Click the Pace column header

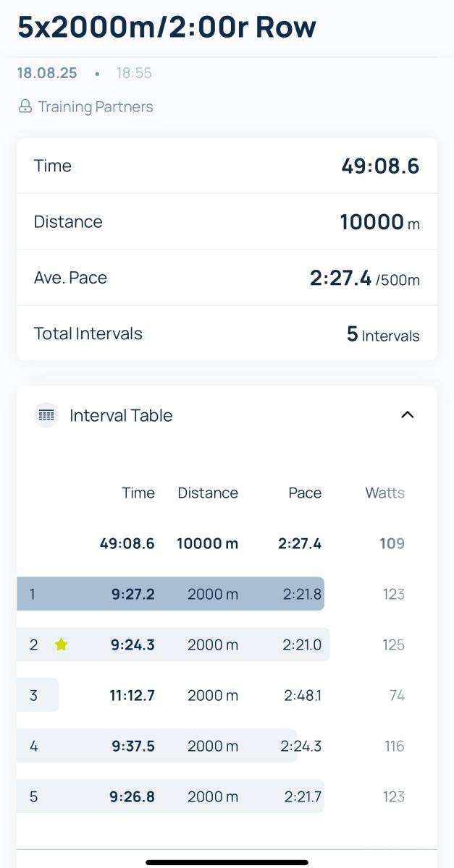click(305, 493)
